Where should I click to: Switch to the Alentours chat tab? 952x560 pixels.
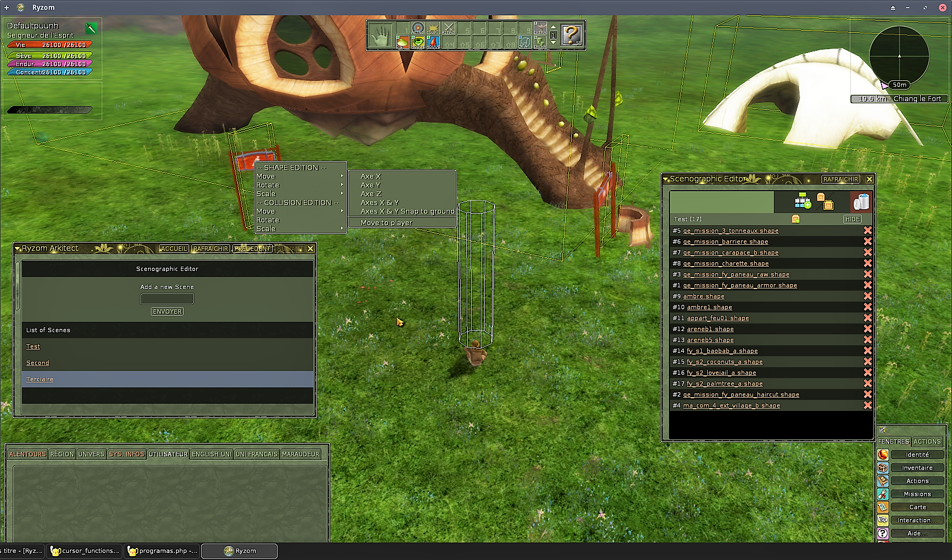click(27, 454)
